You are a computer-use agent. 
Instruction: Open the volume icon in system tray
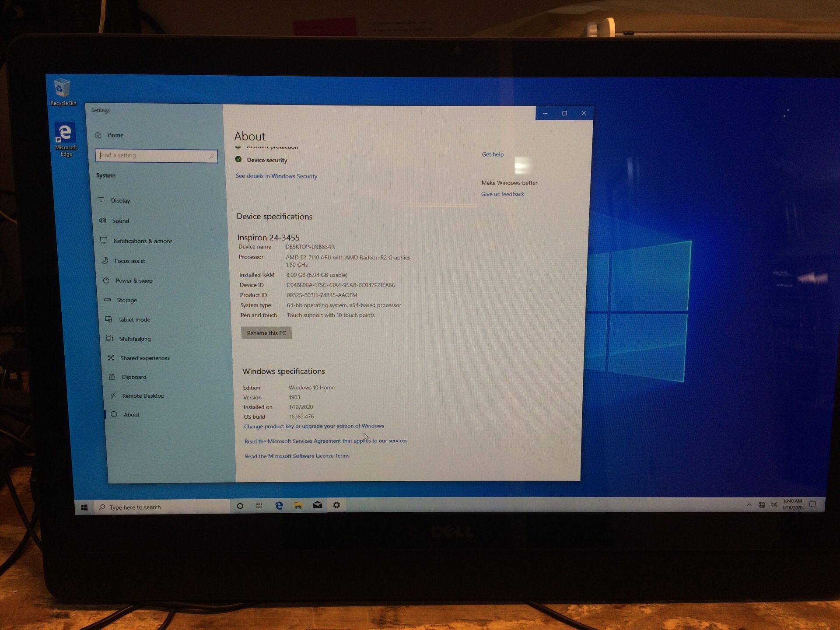coord(773,505)
